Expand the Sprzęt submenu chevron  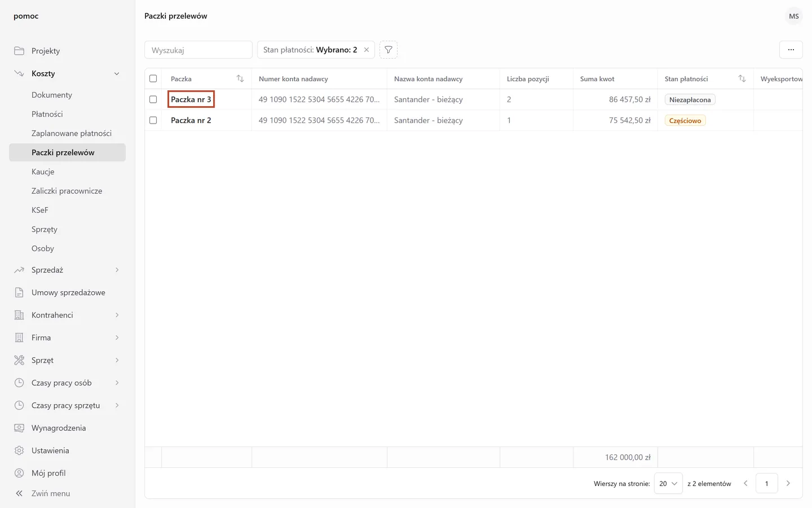coord(117,360)
